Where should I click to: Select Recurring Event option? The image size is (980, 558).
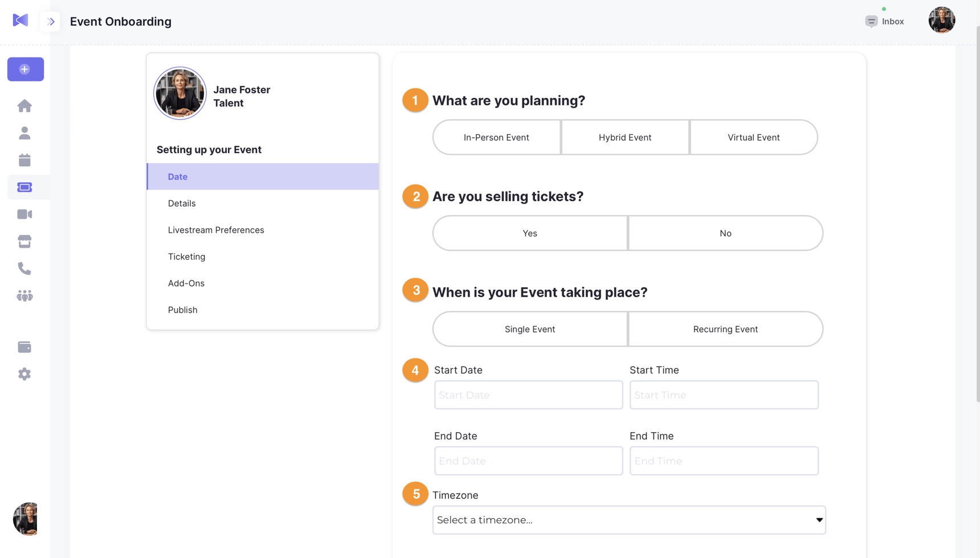tap(725, 329)
